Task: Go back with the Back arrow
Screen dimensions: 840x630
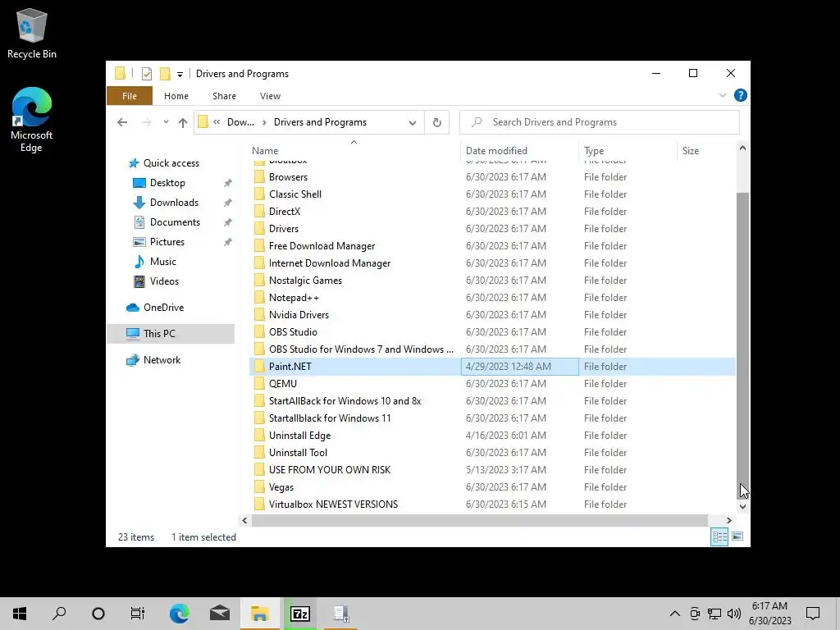Action: pos(122,122)
